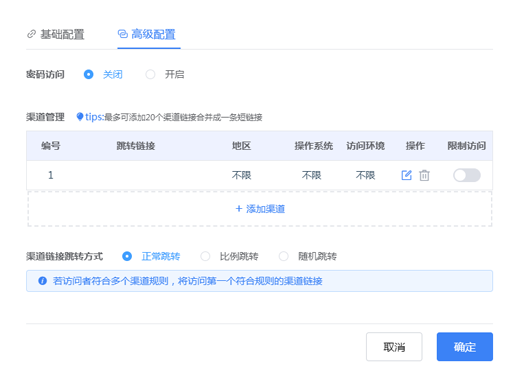Click the 不限 value under 访问环境
Screen dimensions: 520x380
[x=365, y=175]
